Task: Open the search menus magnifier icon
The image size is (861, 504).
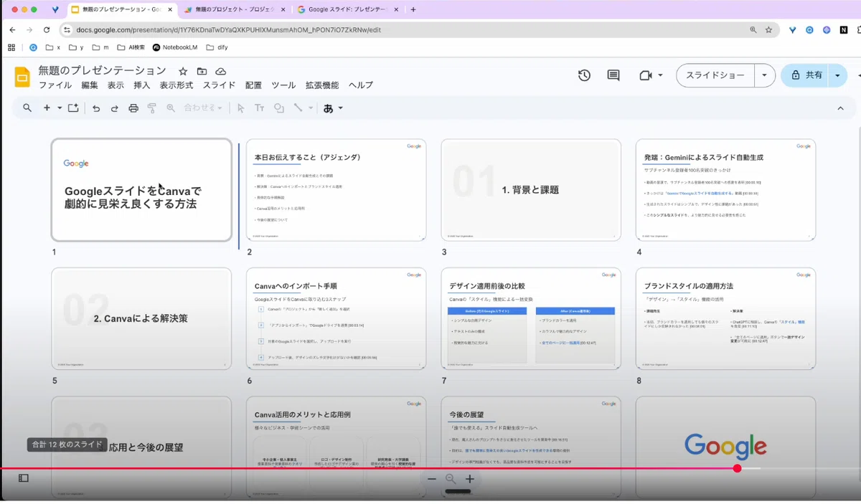Action: (27, 108)
